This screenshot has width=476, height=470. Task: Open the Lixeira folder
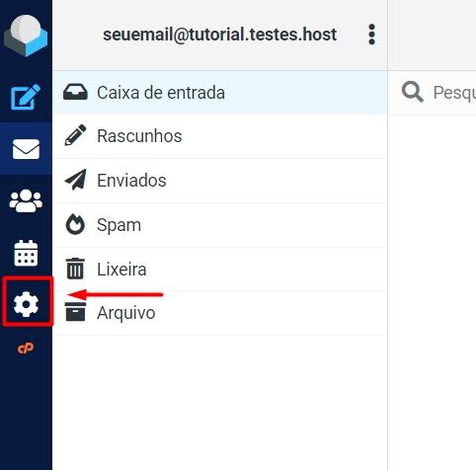coord(220,270)
